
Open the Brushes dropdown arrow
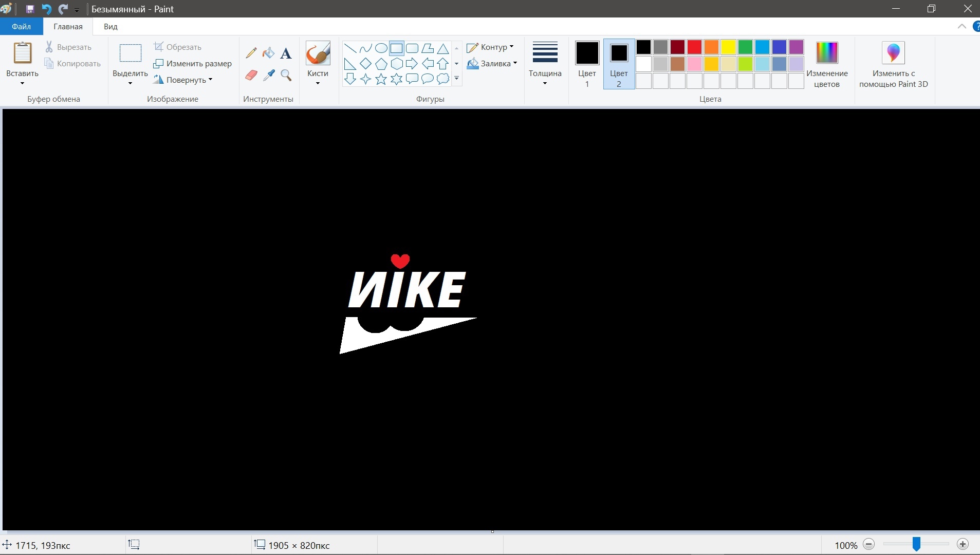point(318,83)
